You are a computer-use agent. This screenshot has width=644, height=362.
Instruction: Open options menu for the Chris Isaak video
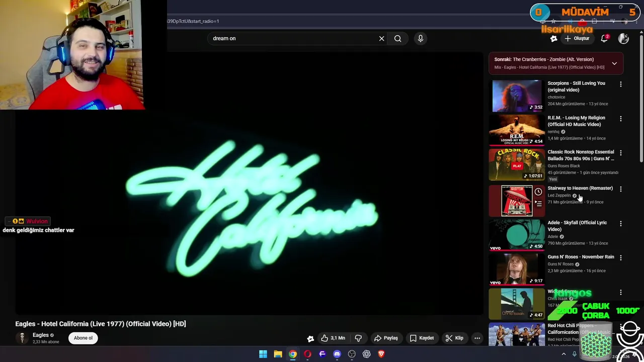(620, 292)
